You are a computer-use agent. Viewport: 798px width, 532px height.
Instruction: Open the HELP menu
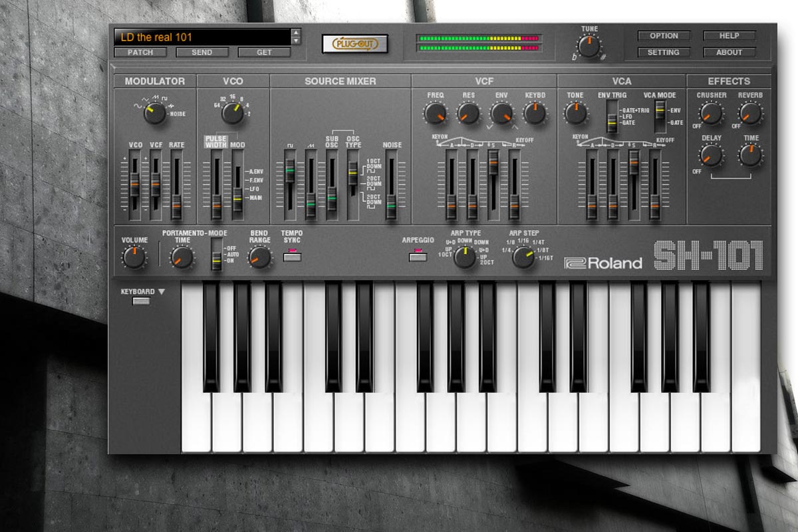(x=730, y=36)
